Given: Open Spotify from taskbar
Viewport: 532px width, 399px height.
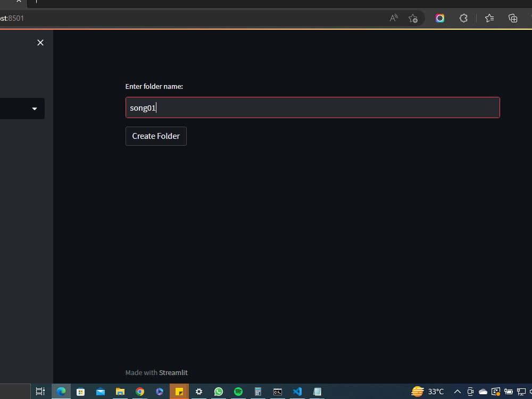Looking at the screenshot, I should tap(238, 392).
